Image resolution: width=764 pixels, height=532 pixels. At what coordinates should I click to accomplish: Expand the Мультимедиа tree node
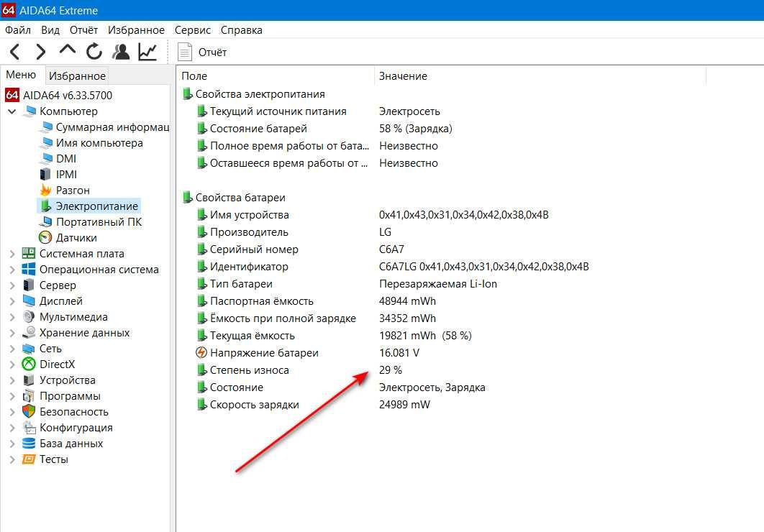point(12,317)
